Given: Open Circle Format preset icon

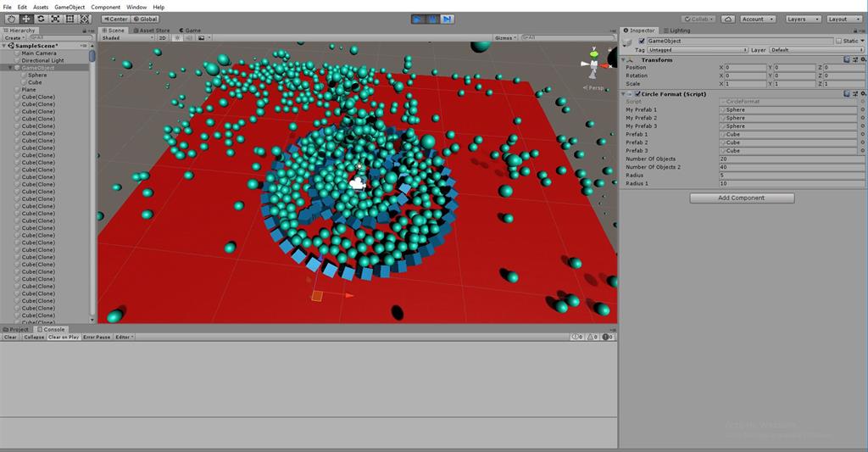Looking at the screenshot, I should click(854, 94).
